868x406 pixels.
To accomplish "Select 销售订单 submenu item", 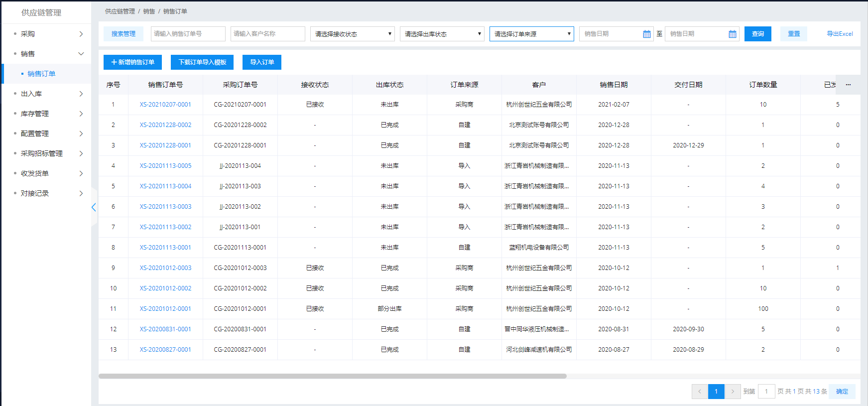I will point(41,74).
